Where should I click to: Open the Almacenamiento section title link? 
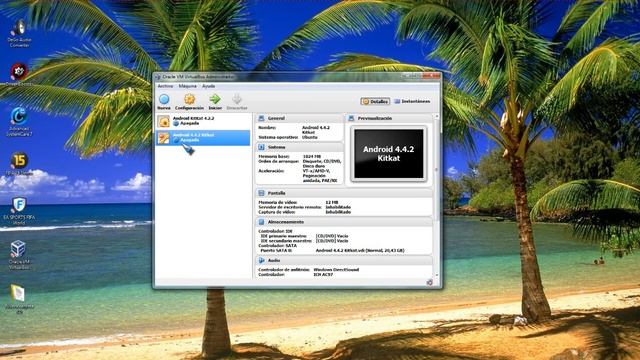pos(286,222)
